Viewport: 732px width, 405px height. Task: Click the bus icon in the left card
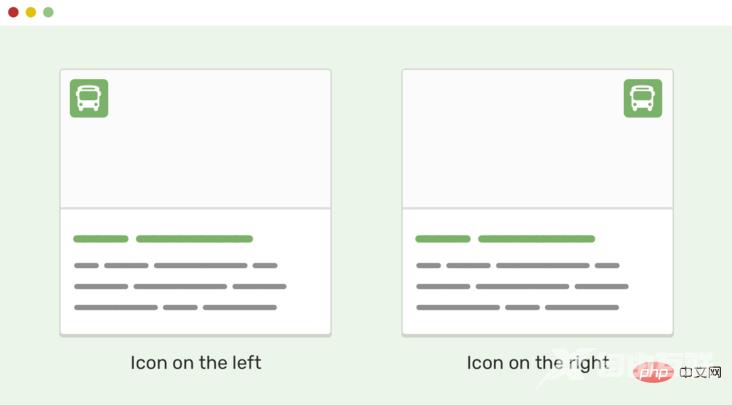click(89, 98)
